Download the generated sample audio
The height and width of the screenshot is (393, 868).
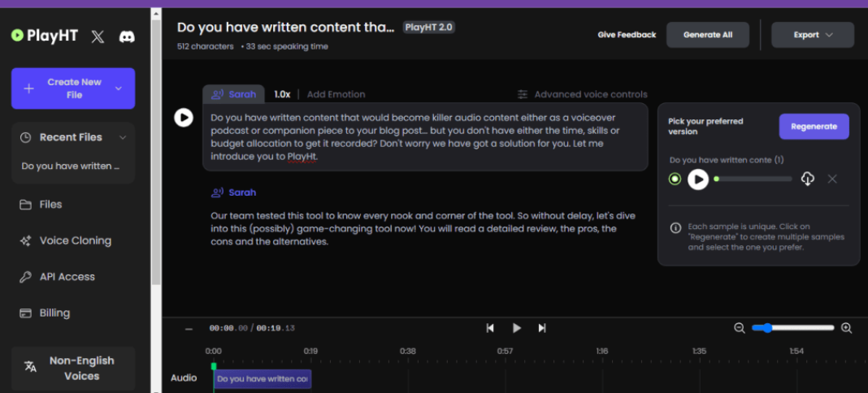(x=808, y=179)
